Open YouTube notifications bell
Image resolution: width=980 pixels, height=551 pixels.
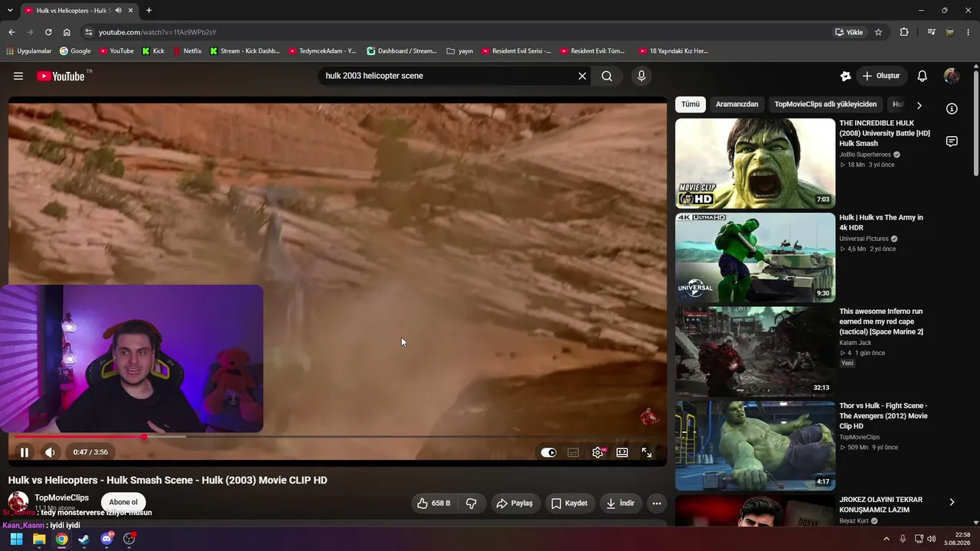(923, 76)
